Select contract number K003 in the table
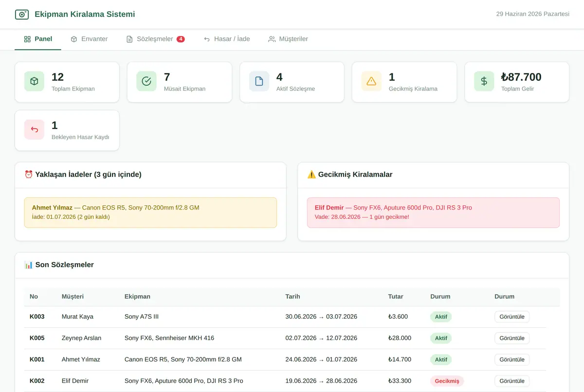 [37, 317]
